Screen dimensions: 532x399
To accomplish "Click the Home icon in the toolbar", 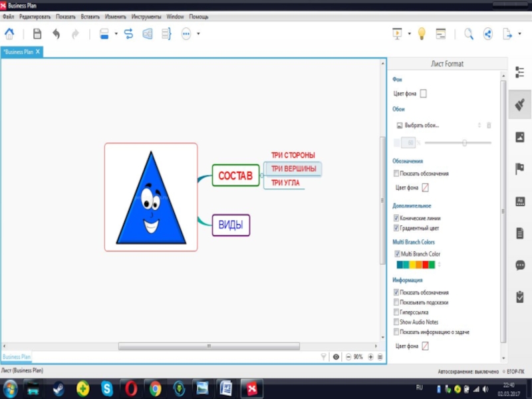I will (9, 34).
